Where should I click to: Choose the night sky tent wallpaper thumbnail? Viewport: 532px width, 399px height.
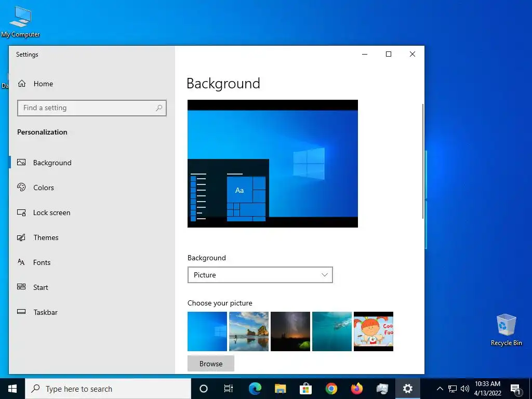[x=290, y=331]
